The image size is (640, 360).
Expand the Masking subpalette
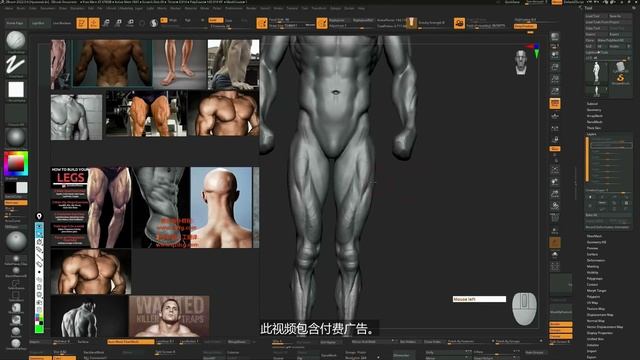593,267
